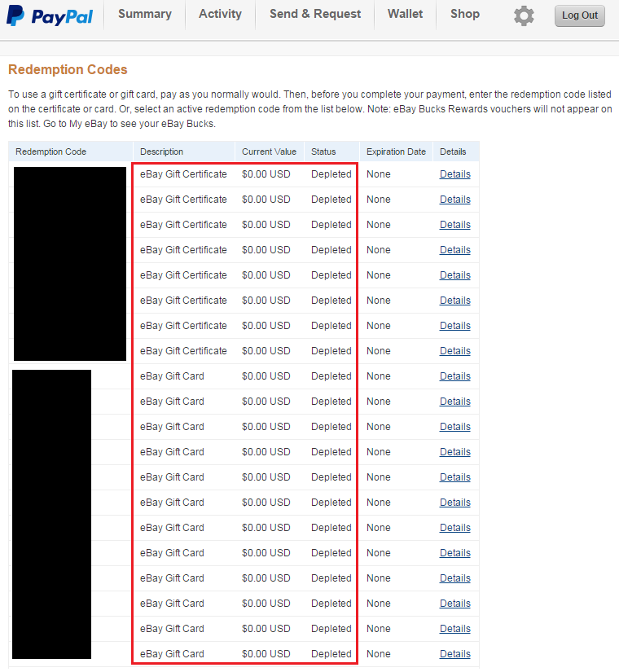View Details of the ninth eBay Gift Card
619x672 pixels.
[454, 579]
